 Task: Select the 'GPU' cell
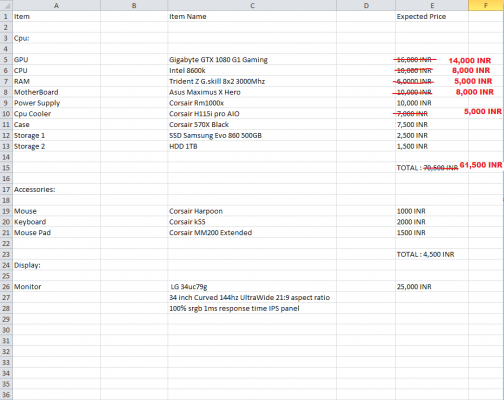point(56,60)
